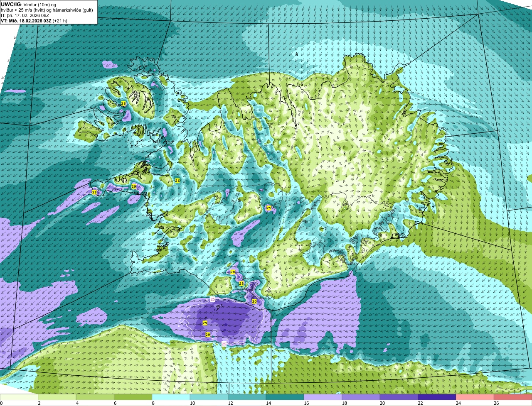Pick the 20–22 m/s violet swatch

tap(399, 397)
